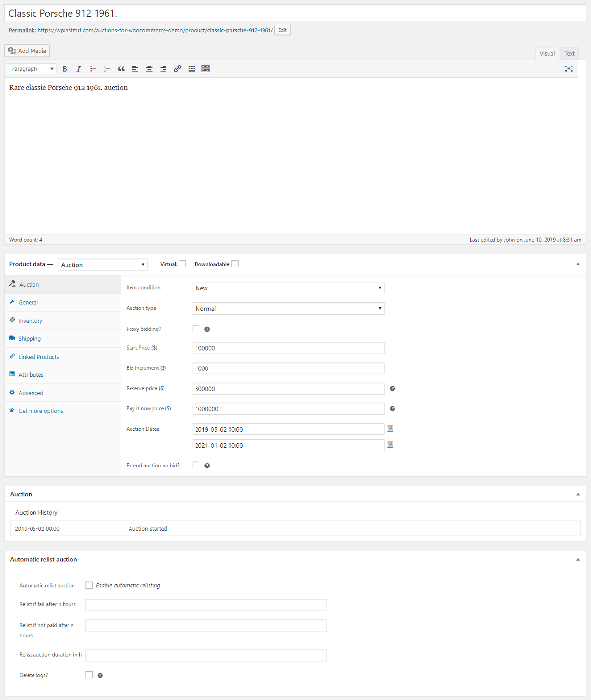Enable automatic relisting

click(x=89, y=585)
